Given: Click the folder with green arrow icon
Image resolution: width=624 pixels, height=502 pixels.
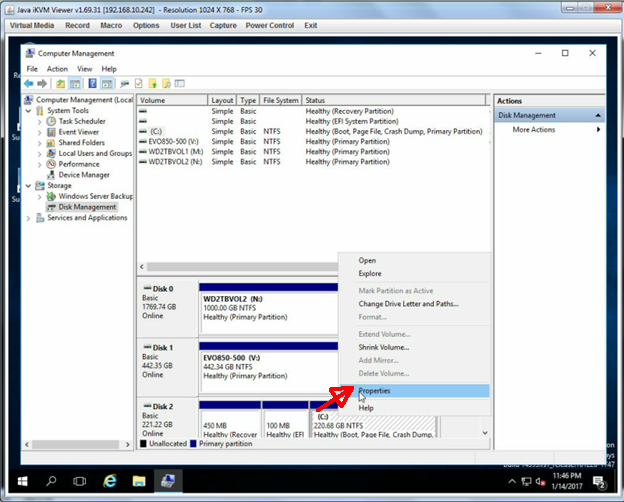Looking at the screenshot, I should coord(152,84).
